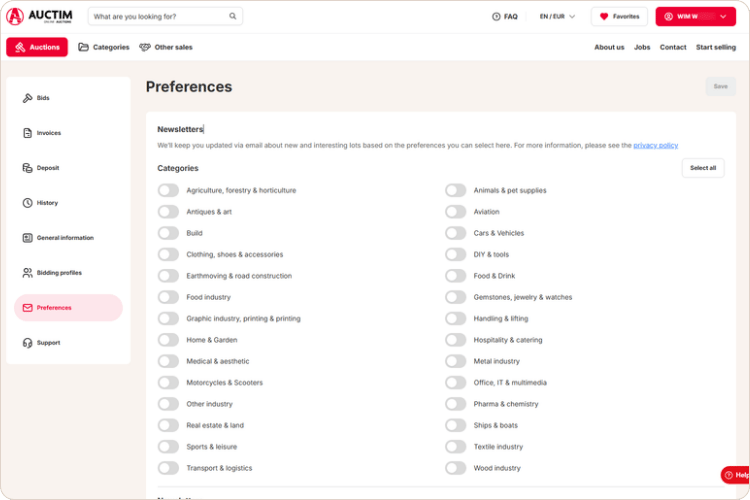Open the Favorites button
The image size is (750, 500).
point(619,16)
